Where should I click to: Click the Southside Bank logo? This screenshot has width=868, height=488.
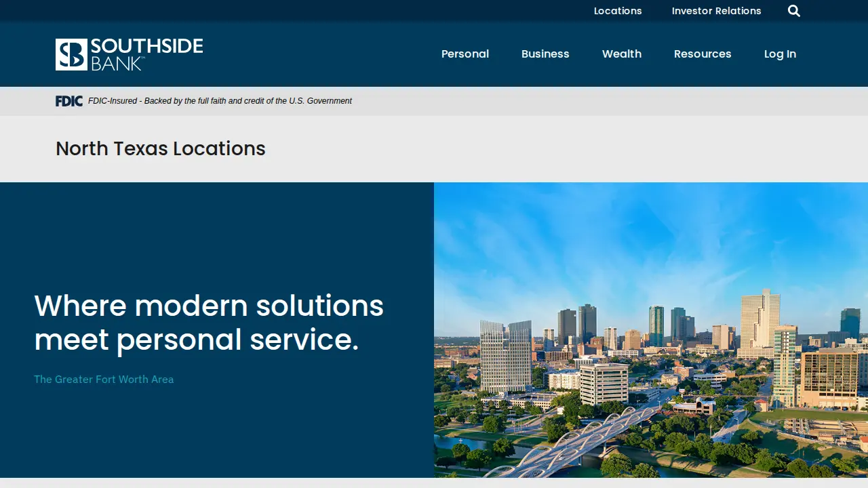click(x=129, y=54)
